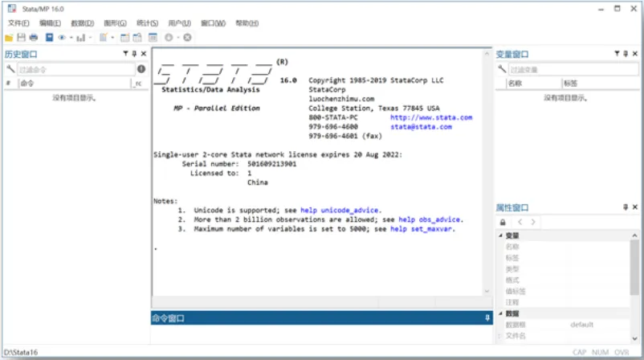Close the 历史窗口 panel
This screenshot has height=360, width=644.
pos(144,53)
